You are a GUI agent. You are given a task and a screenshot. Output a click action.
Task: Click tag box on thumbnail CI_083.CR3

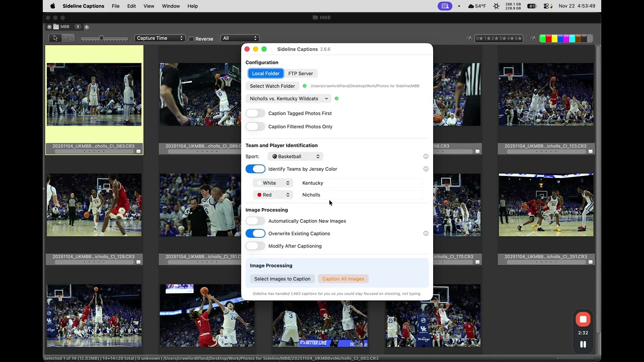pyautogui.click(x=139, y=151)
